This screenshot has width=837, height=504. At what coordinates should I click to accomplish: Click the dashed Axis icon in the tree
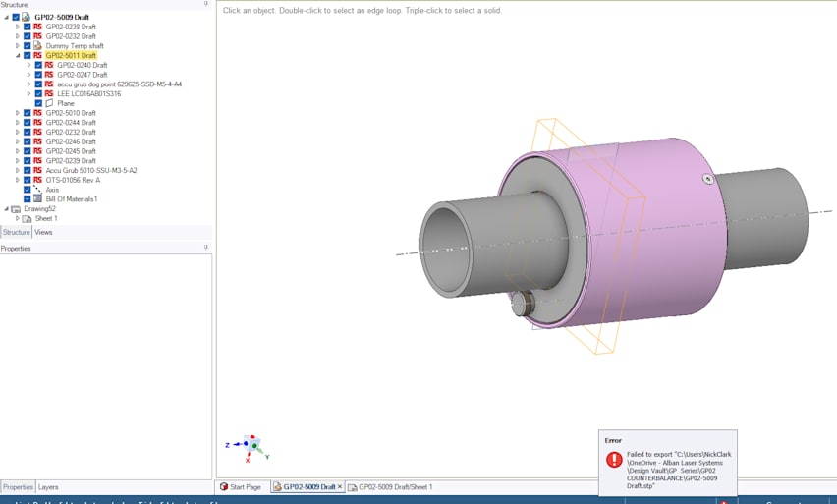tap(37, 190)
